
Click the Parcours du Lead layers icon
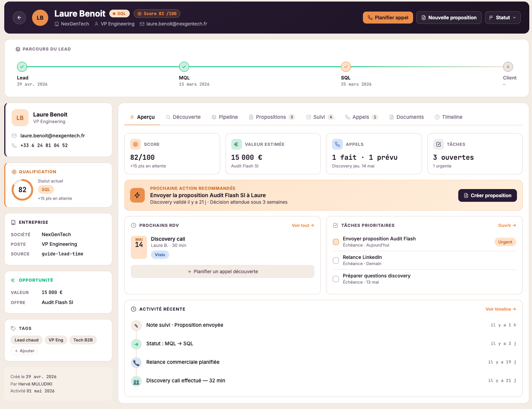(x=18, y=49)
